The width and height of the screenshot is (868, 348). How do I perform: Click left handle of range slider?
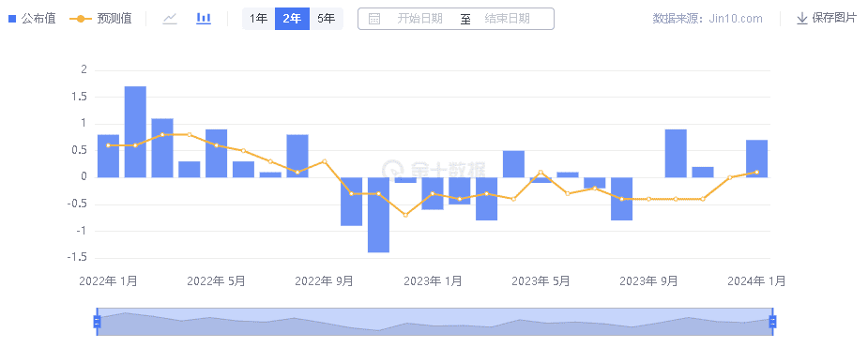coord(97,322)
